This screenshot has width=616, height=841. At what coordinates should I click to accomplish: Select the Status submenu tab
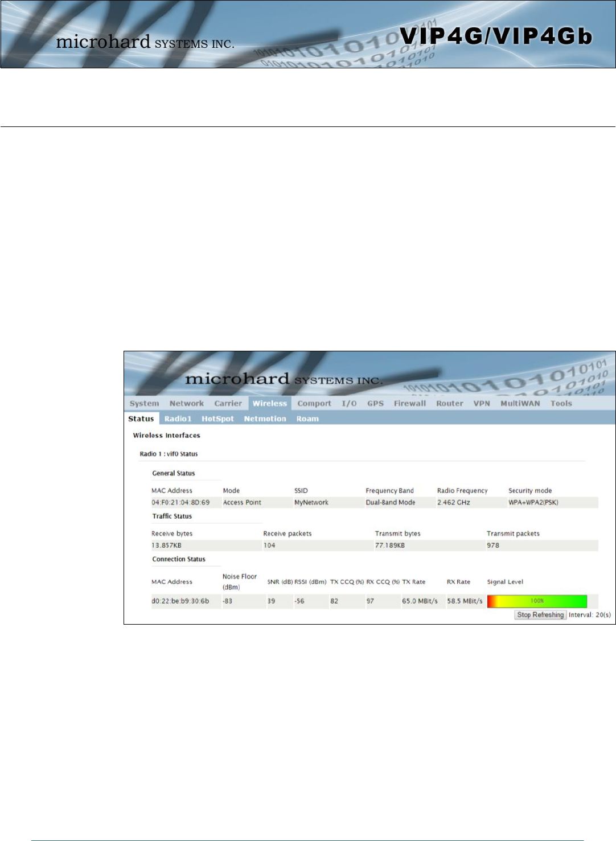click(x=141, y=419)
